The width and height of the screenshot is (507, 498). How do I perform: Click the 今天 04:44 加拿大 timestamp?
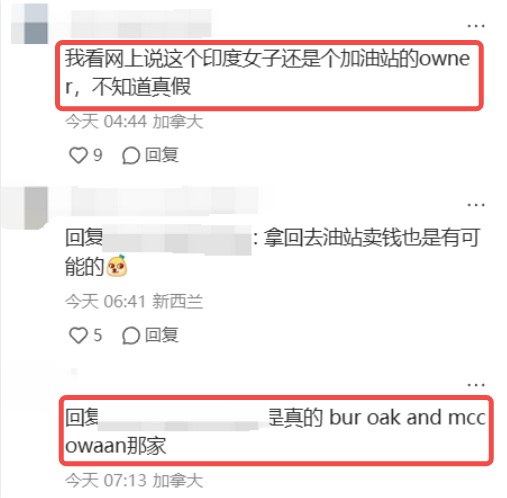(134, 121)
